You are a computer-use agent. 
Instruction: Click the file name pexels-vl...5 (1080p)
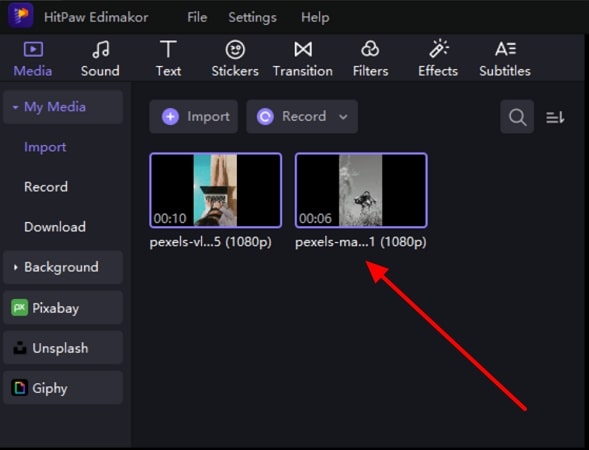coord(210,242)
